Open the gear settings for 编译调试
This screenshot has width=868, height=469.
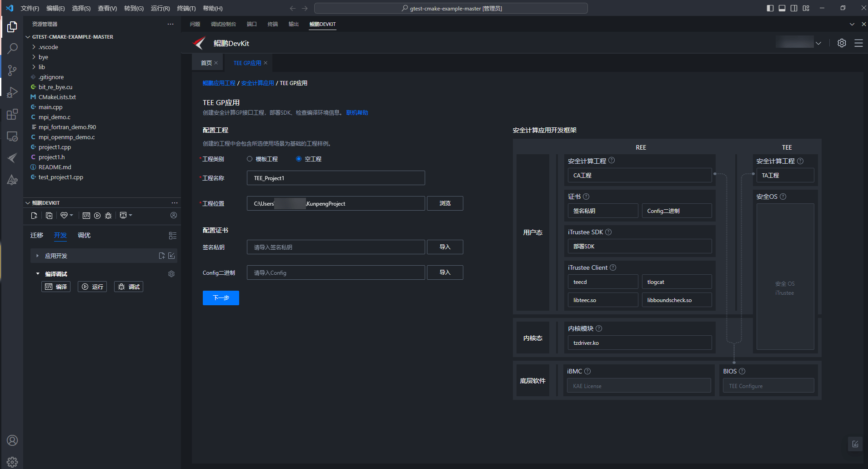(x=171, y=274)
